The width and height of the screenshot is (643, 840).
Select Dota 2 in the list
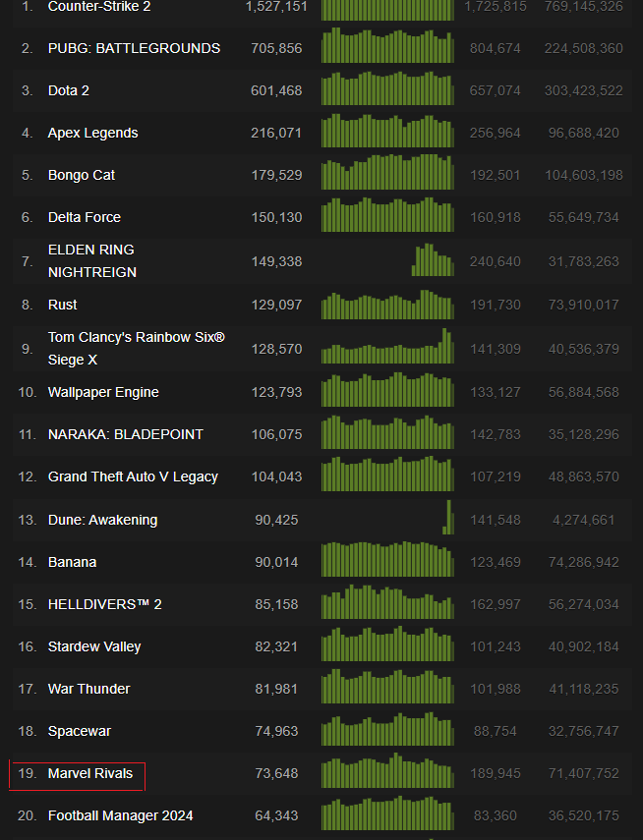[69, 90]
